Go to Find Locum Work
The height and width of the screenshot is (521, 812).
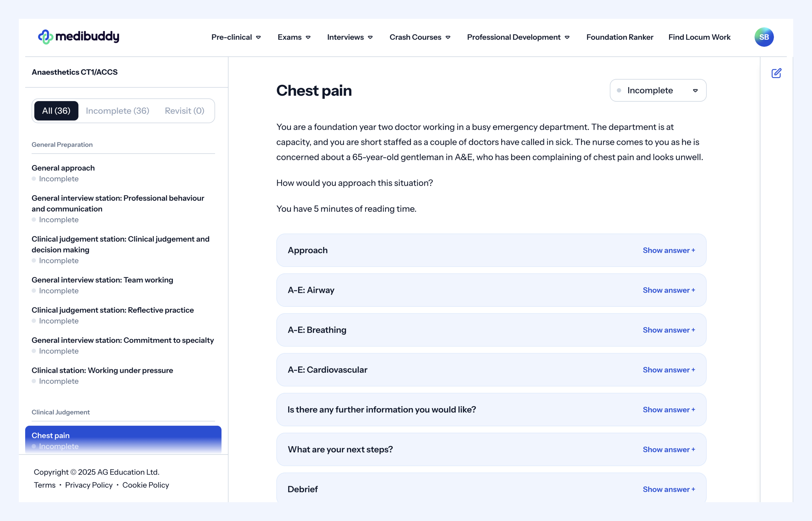click(x=699, y=37)
